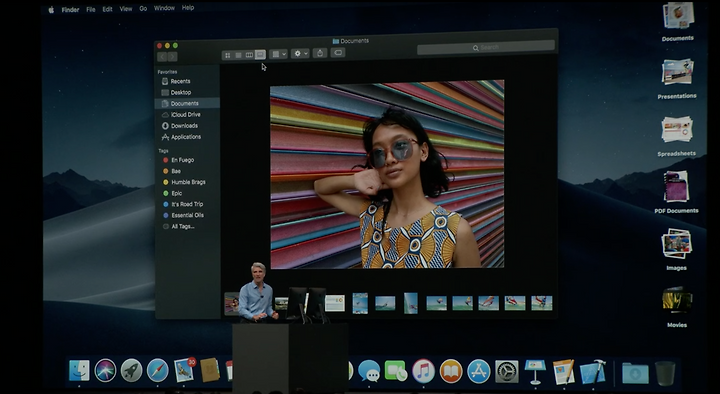Open Keynote from the Dock
The height and width of the screenshot is (394, 720).
click(x=535, y=371)
